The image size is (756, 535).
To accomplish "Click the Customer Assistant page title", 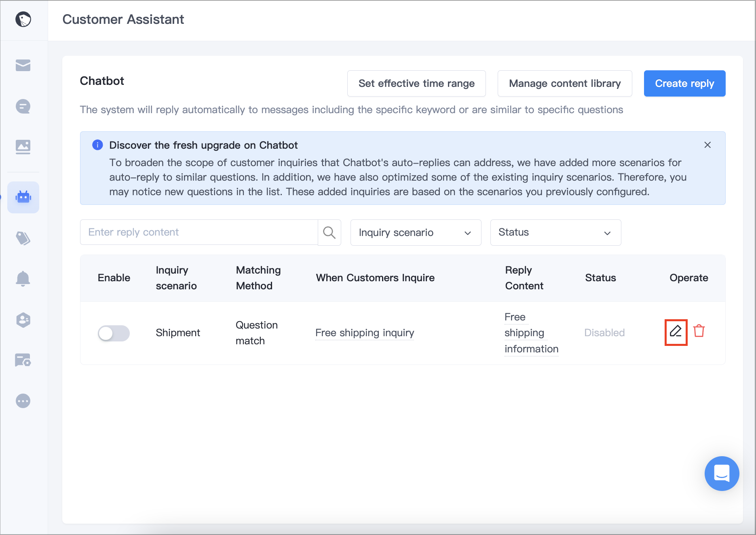I will (123, 19).
